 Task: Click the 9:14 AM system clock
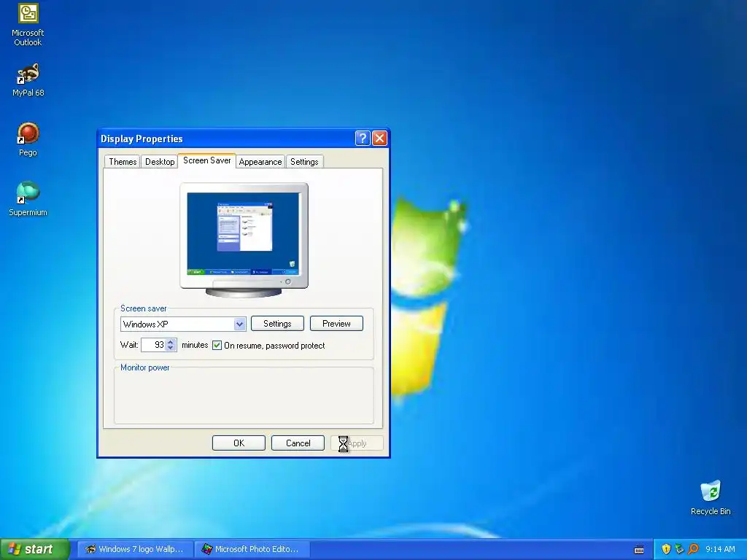[720, 549]
